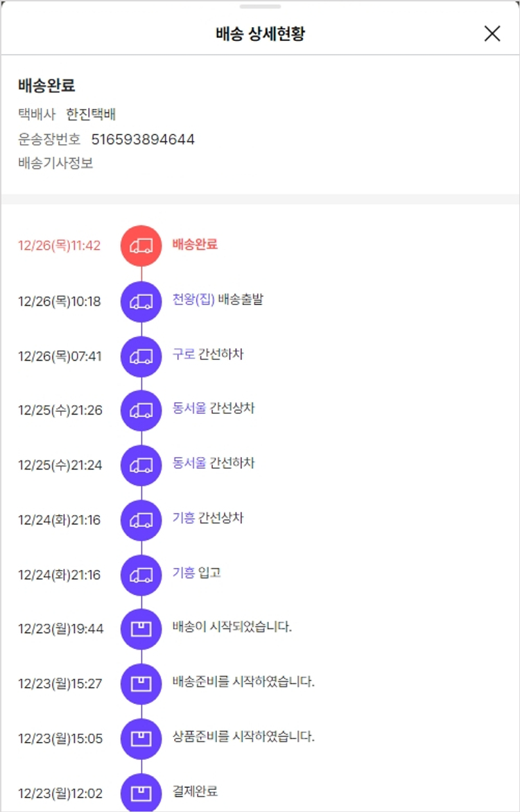Open 배송기사정보 driver info
This screenshot has width=520, height=812.
coord(55,164)
